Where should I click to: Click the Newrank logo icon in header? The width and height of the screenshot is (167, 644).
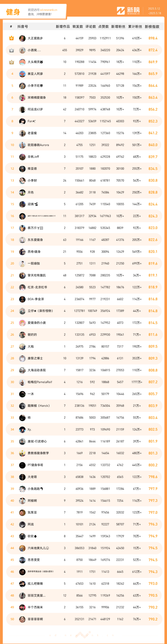[x=121, y=11]
